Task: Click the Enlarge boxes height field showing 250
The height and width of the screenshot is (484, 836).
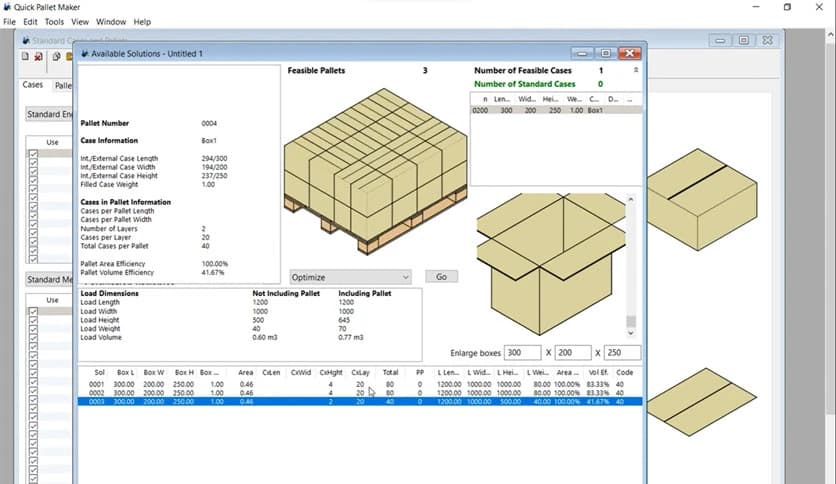Action: 622,352
